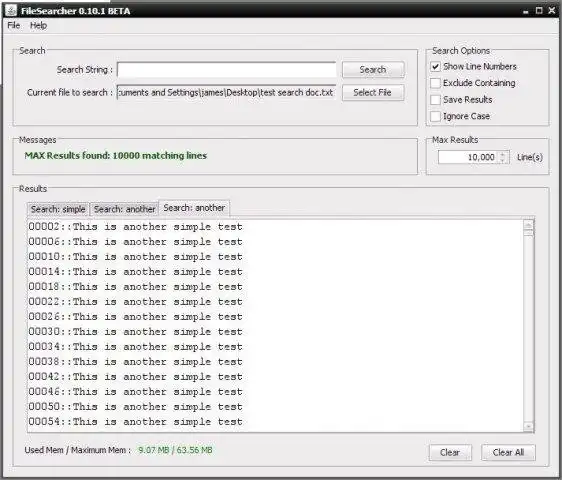Viewport: 562px width, 480px height.
Task: Click result line 00050
Action: coord(135,407)
